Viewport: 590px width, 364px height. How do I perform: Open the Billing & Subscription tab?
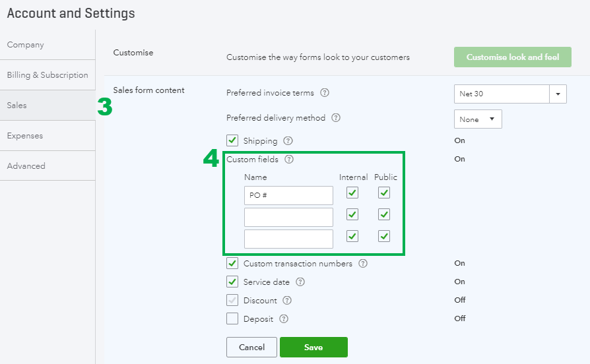click(48, 75)
